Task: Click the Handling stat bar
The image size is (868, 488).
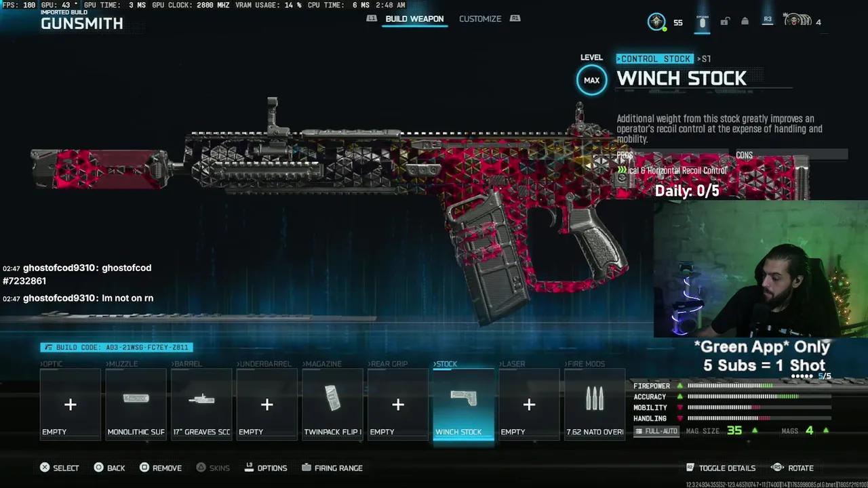Action: [x=759, y=418]
